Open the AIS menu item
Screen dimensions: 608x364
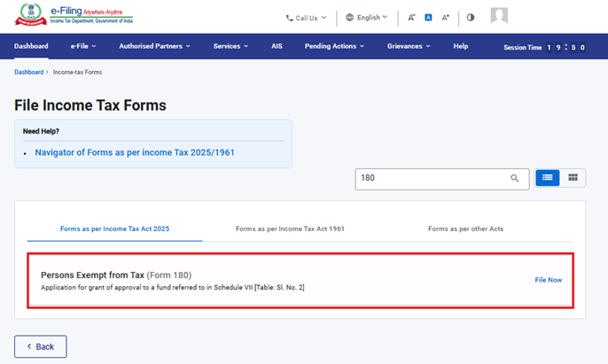point(276,46)
